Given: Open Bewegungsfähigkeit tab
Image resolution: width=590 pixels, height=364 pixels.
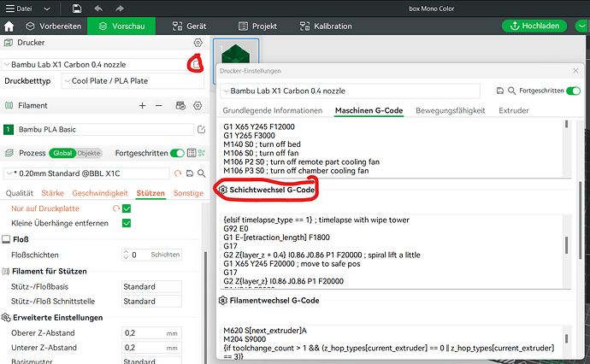Looking at the screenshot, I should click(x=451, y=110).
